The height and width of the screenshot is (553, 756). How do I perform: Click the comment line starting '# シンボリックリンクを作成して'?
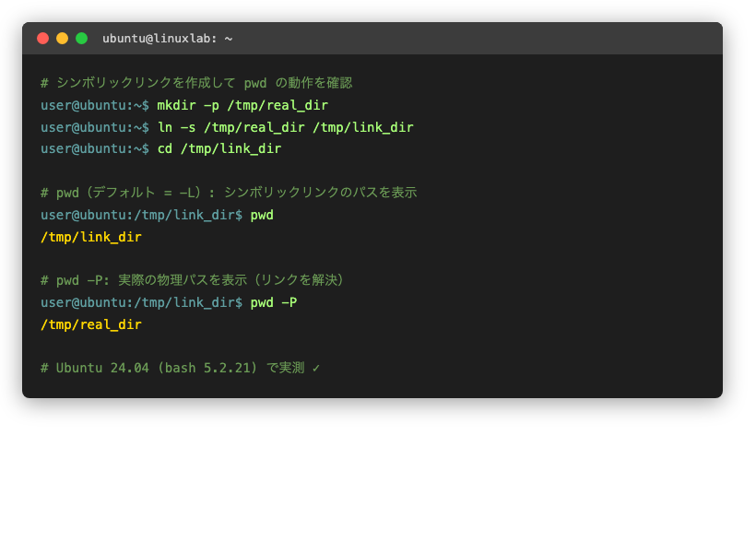point(196,83)
